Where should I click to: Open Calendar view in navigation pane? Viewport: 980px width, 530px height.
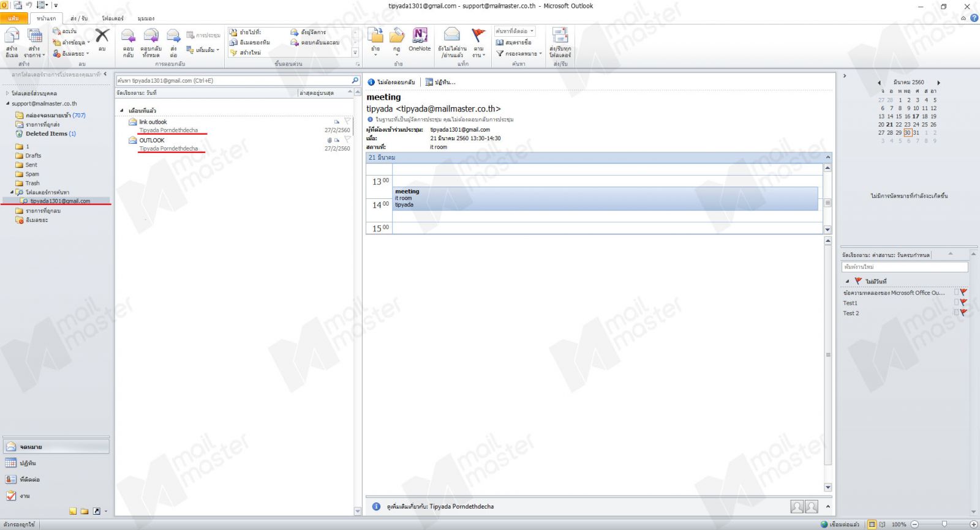56,463
